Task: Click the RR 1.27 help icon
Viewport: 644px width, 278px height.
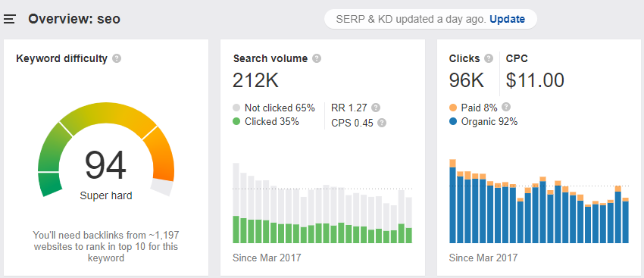Action: [x=375, y=108]
